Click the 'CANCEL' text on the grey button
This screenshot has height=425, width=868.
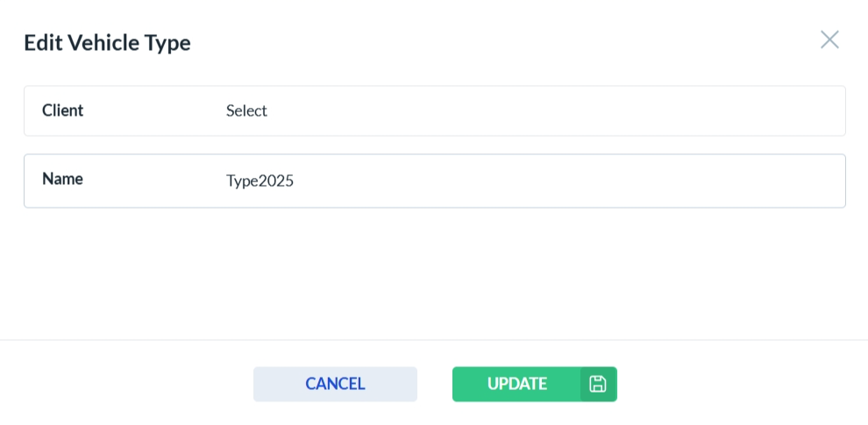click(x=335, y=384)
